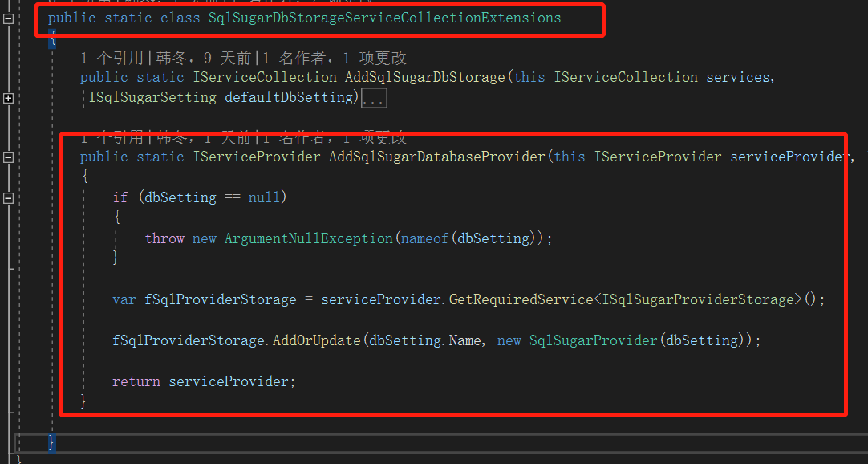868x464 pixels.
Task: Collapse the if (dbSetting == null) block toggle
Action: pyautogui.click(x=8, y=197)
